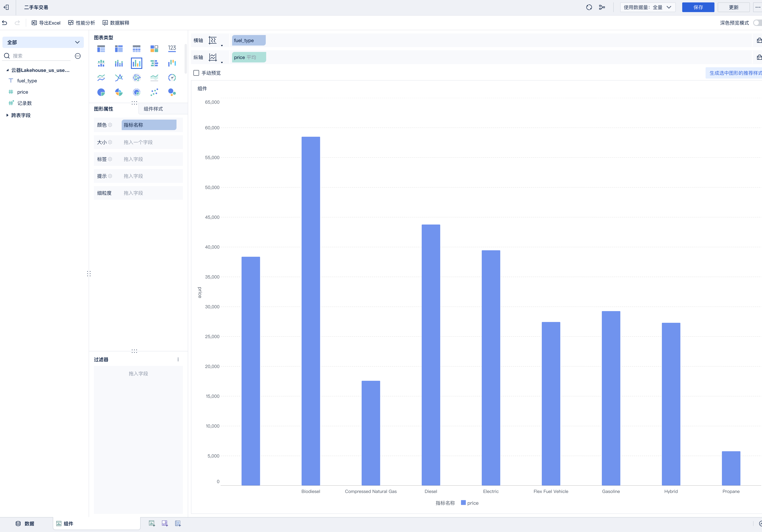Screen dimensions: 762x532
Task: Switch to the 组件样式 tab
Action: [x=153, y=109]
